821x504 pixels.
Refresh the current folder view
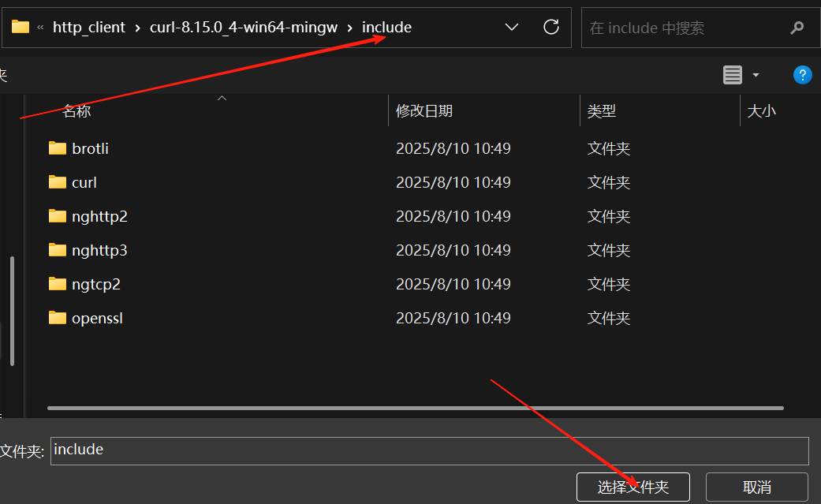(x=550, y=27)
